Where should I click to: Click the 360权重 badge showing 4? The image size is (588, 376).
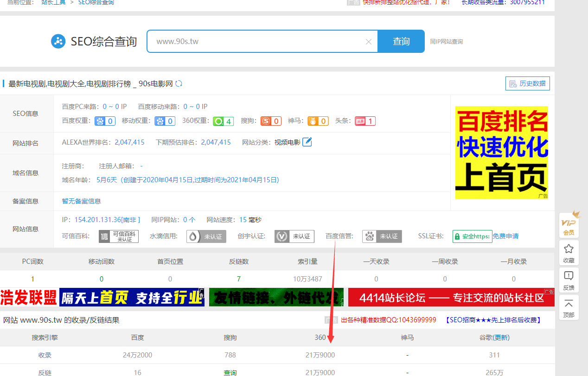point(224,121)
